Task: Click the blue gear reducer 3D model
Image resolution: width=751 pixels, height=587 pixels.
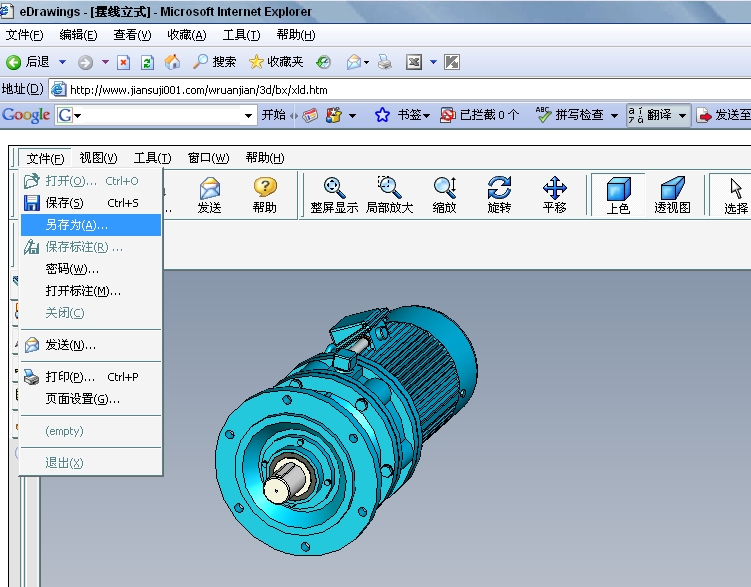Action: [346, 429]
